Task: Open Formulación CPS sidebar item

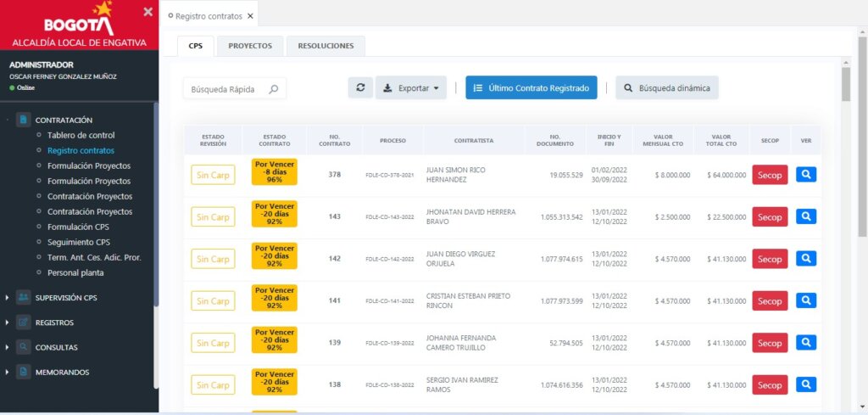Action: point(78,227)
